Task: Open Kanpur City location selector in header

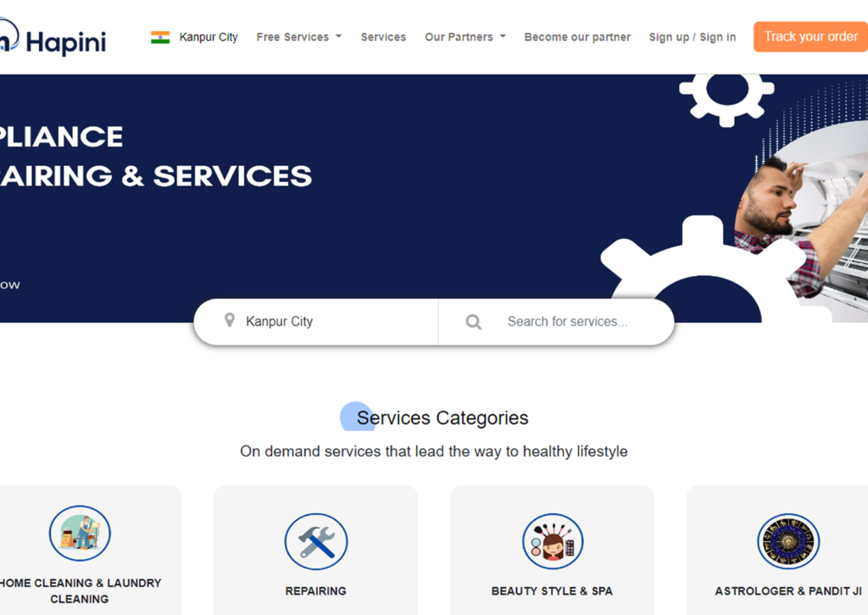Action: (x=209, y=37)
